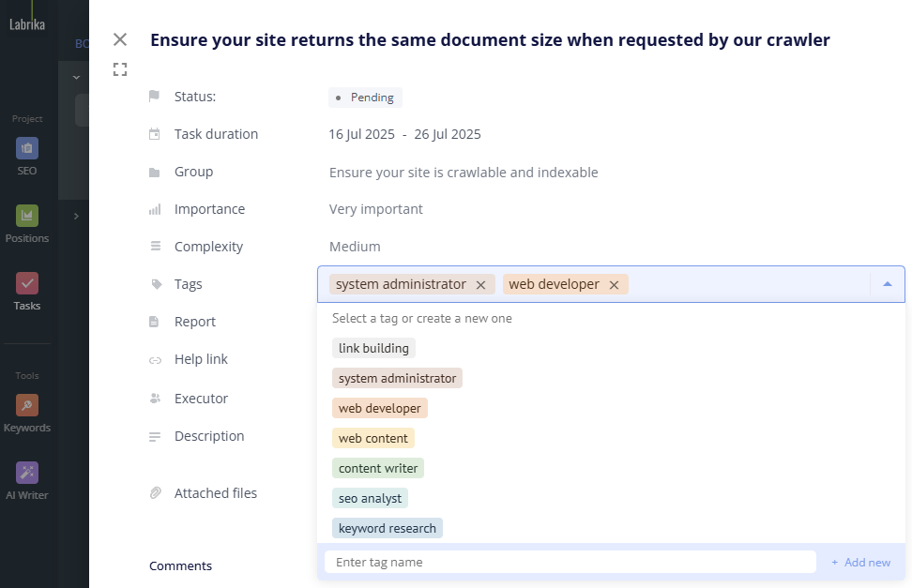
Task: Remove the system administrator tag
Action: pos(480,285)
